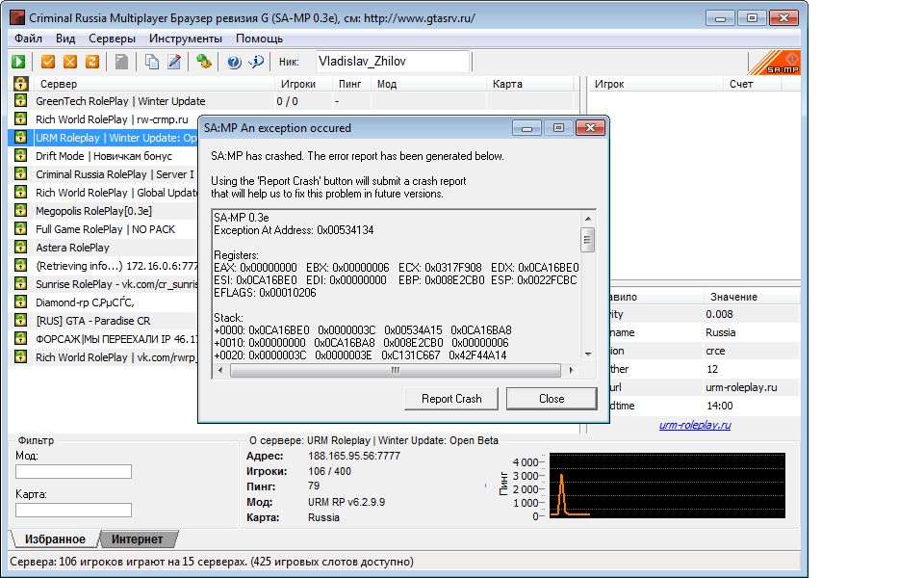924x578 pixels.
Task: Close the SA:MP exception dialog with X
Action: coord(590,127)
